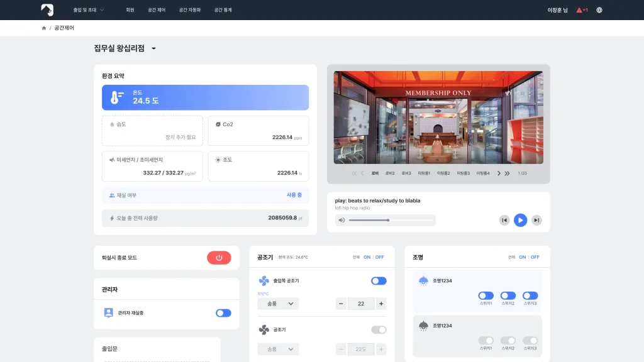Click the blue fan icon of 출입쪽 공조기

point(264,281)
